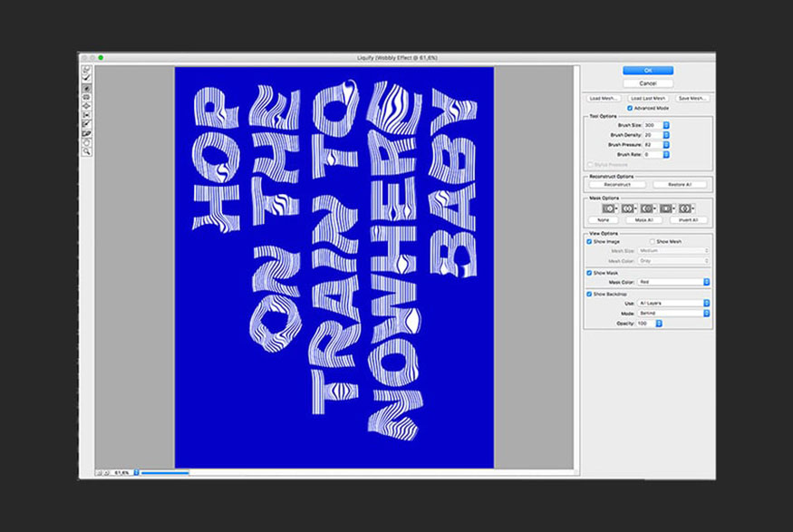Select the Thaw Mask tool
Viewport: 793px width, 532px height.
(86, 133)
